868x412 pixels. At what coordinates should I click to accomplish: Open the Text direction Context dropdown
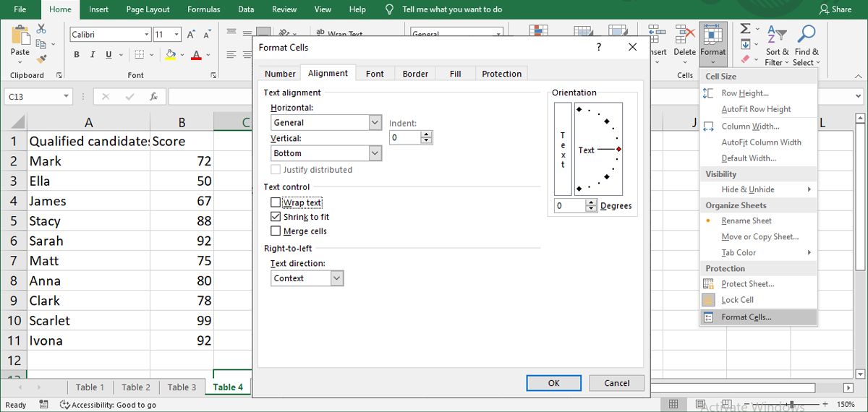coord(336,278)
